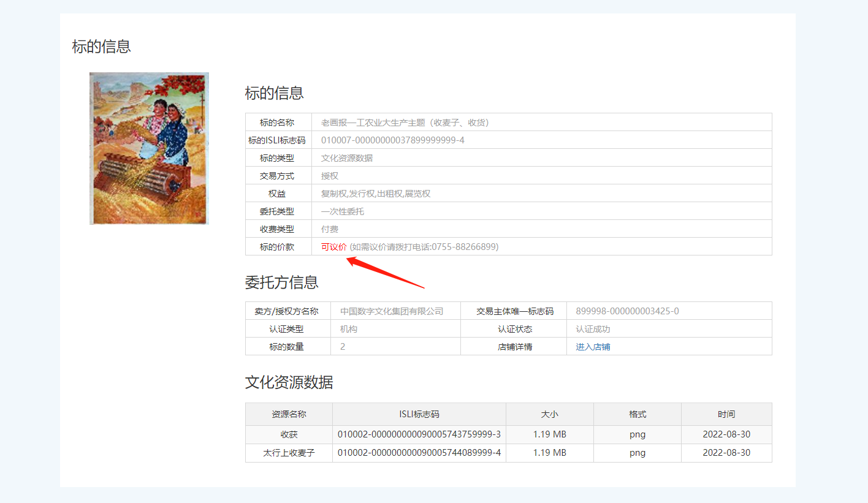Click the ISLI标志码 column header

tap(419, 414)
